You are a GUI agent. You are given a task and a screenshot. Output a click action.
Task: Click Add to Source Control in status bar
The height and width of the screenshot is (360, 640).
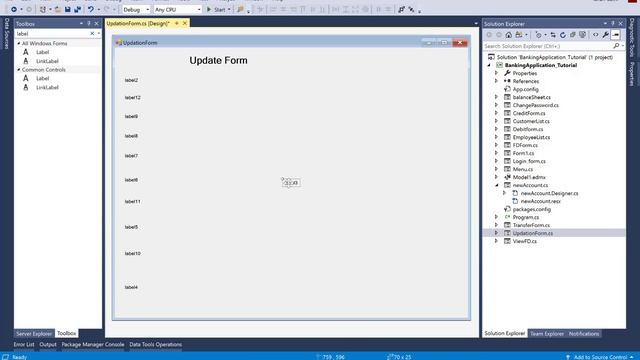pos(600,357)
